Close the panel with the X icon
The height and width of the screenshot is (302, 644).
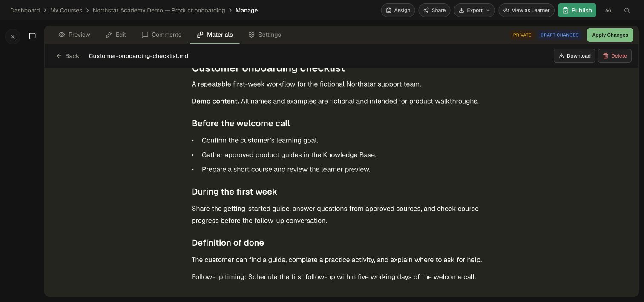tap(13, 37)
